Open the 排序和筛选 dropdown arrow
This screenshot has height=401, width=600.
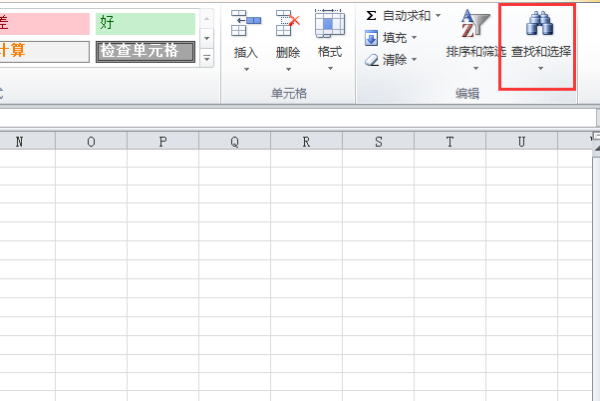[x=476, y=68]
